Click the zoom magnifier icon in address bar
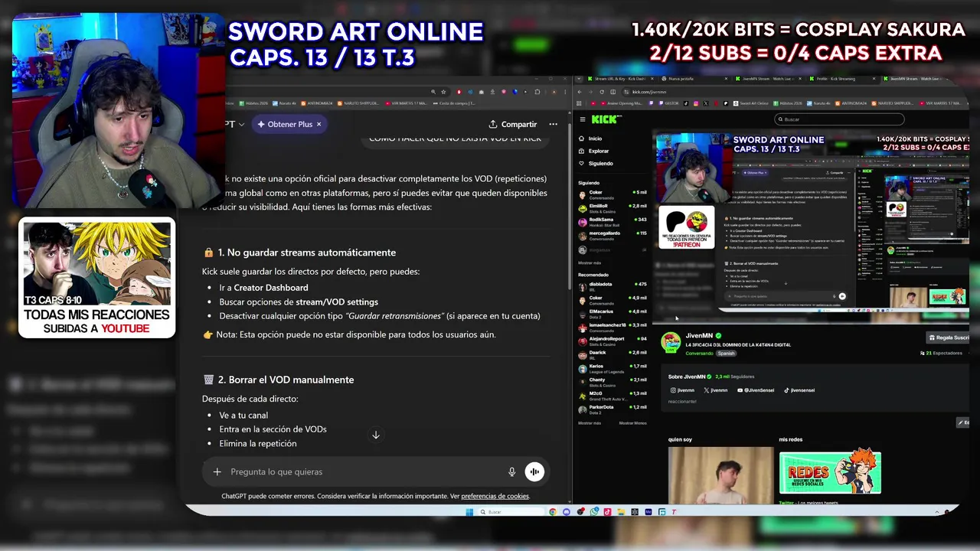This screenshot has height=551, width=980. pyautogui.click(x=433, y=92)
